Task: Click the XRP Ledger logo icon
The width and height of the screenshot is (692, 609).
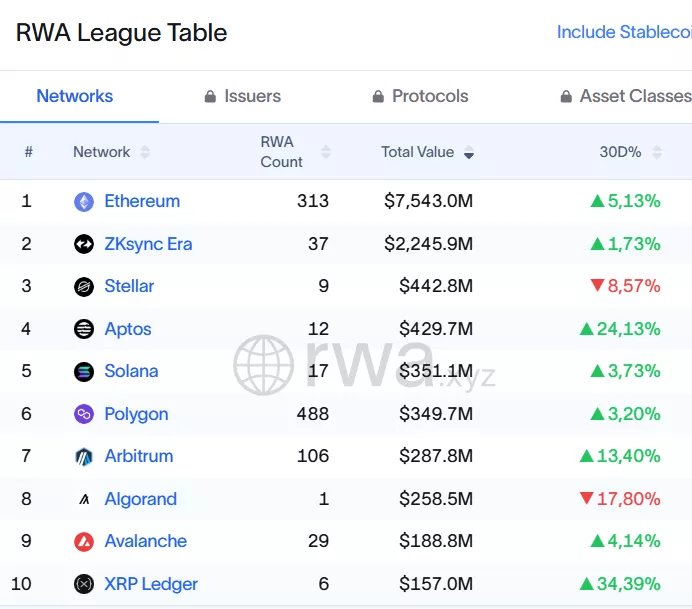Action: pos(84,584)
